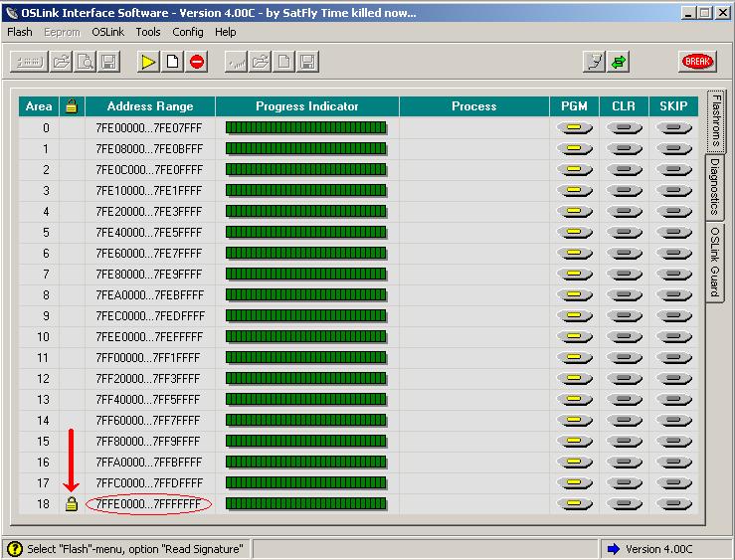Click Version 4.00C status bar text

point(658,549)
